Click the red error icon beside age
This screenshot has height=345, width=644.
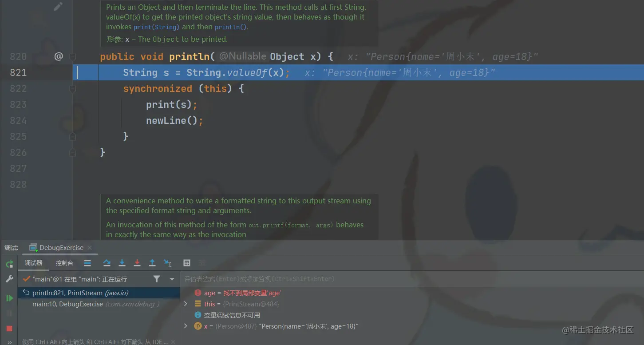198,293
